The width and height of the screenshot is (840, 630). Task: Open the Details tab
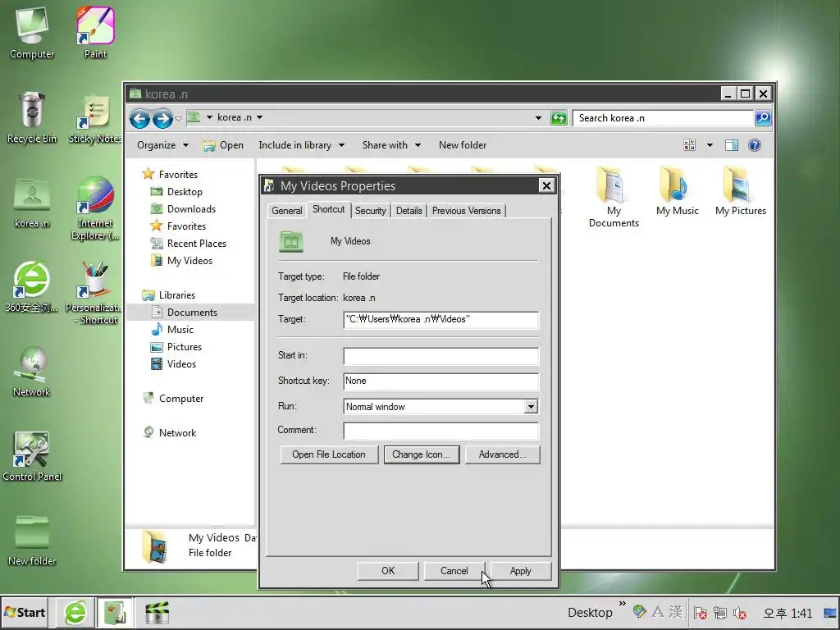(x=409, y=211)
